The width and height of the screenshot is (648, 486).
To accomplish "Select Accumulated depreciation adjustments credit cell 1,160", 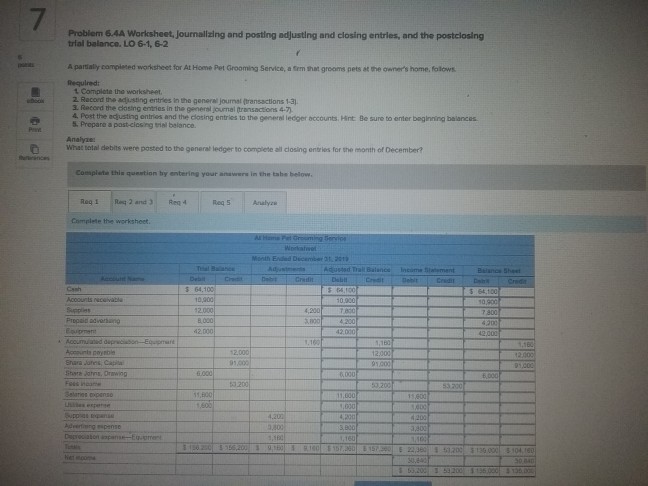I will 304,342.
